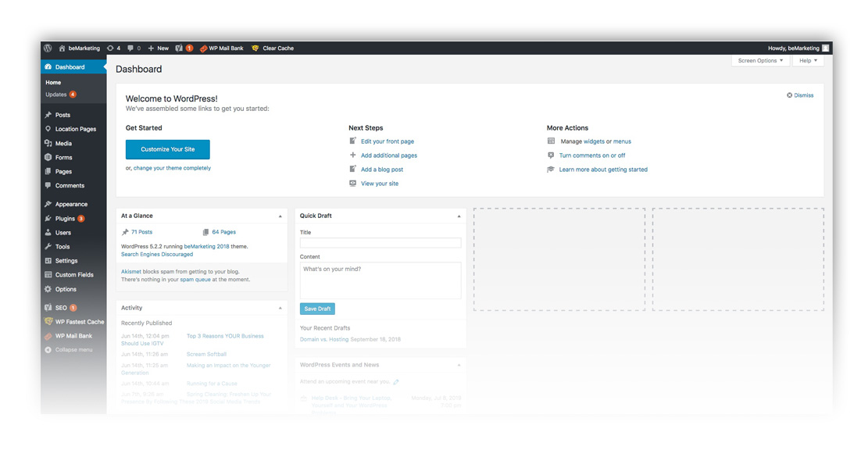Image resolution: width=868 pixels, height=468 pixels.
Task: Focus the Quick Draft Title field
Action: click(380, 242)
